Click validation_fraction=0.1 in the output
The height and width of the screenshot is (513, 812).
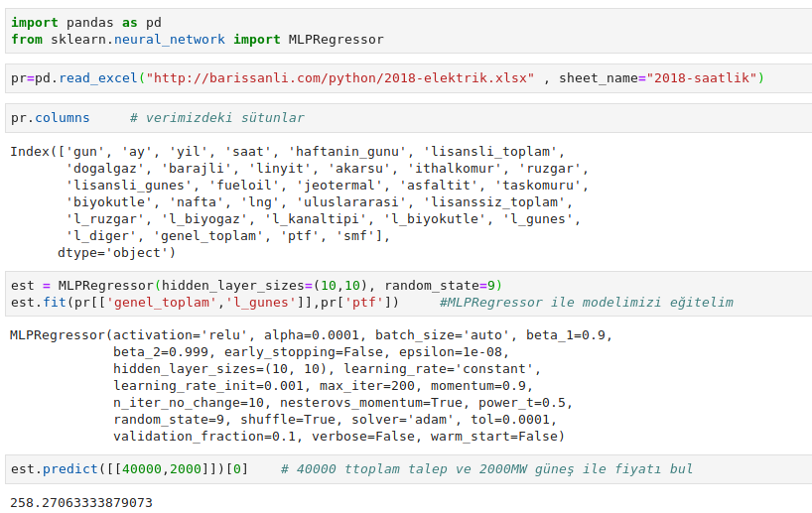click(x=204, y=437)
